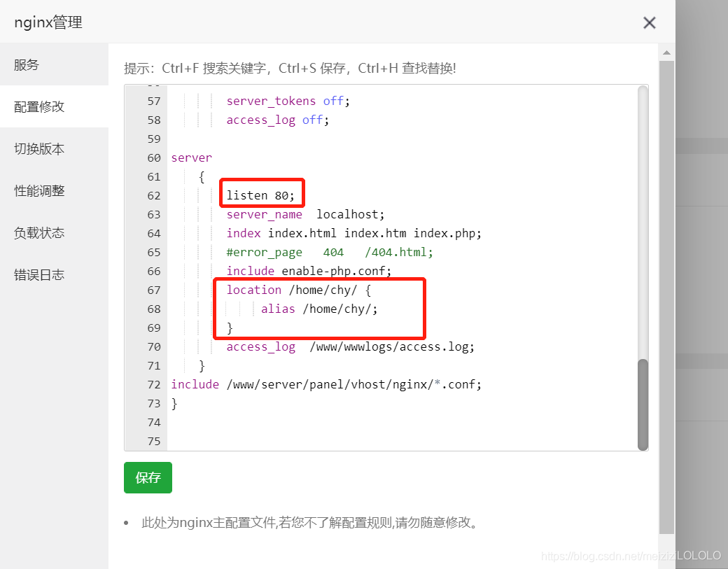Click the 'server_name localhost;' line
The height and width of the screenshot is (569, 728).
pyautogui.click(x=305, y=214)
